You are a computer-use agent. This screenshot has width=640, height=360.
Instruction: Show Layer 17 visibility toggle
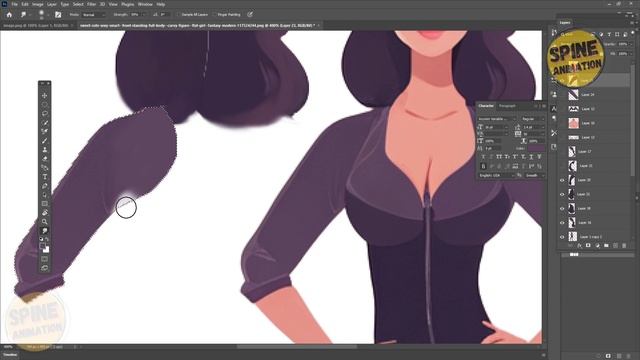(x=562, y=151)
